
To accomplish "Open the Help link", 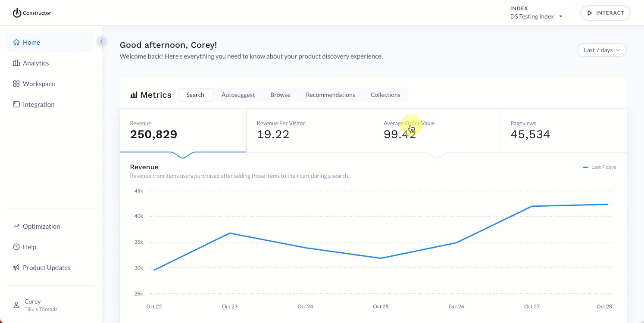I will coord(50,247).
